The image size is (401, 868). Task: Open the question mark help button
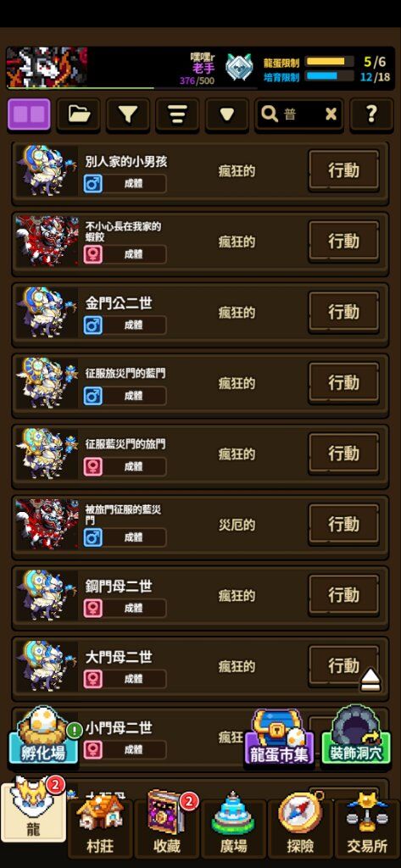pyautogui.click(x=371, y=114)
